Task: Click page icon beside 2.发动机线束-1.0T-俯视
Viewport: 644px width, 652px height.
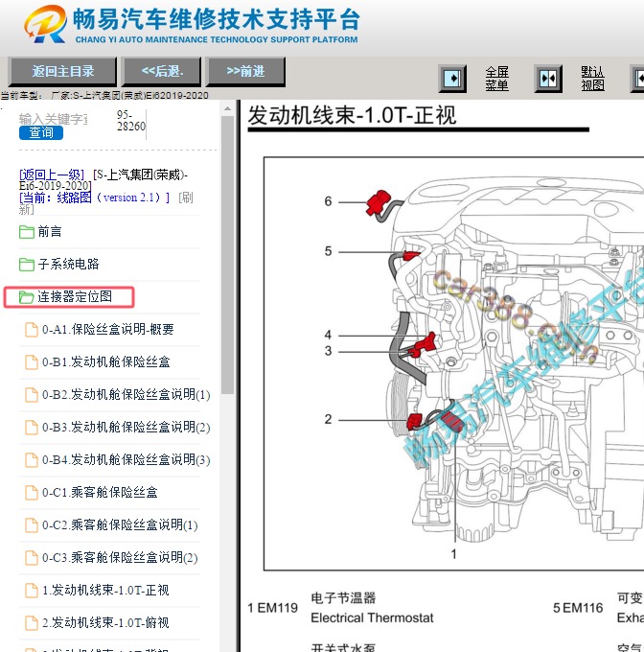Action: [x=32, y=623]
